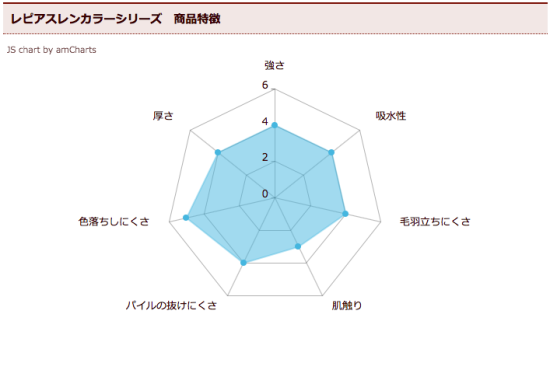Click the 強さ data point bullet

[275, 125]
